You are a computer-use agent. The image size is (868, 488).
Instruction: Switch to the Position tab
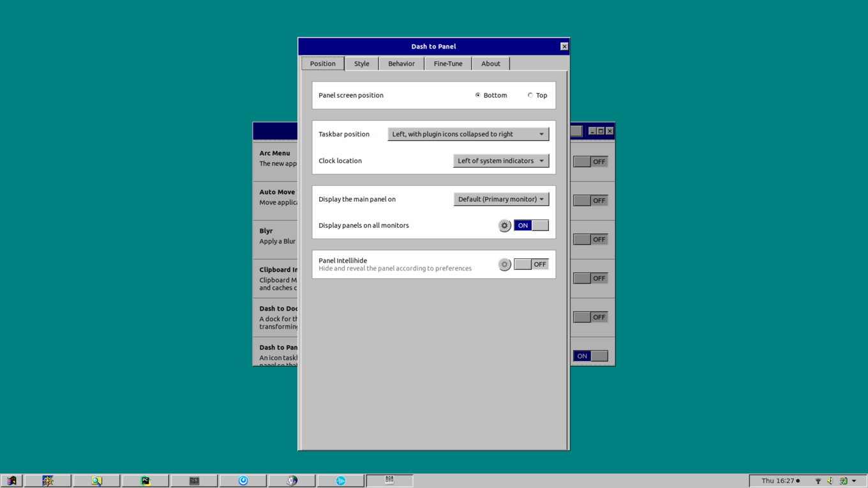(323, 63)
